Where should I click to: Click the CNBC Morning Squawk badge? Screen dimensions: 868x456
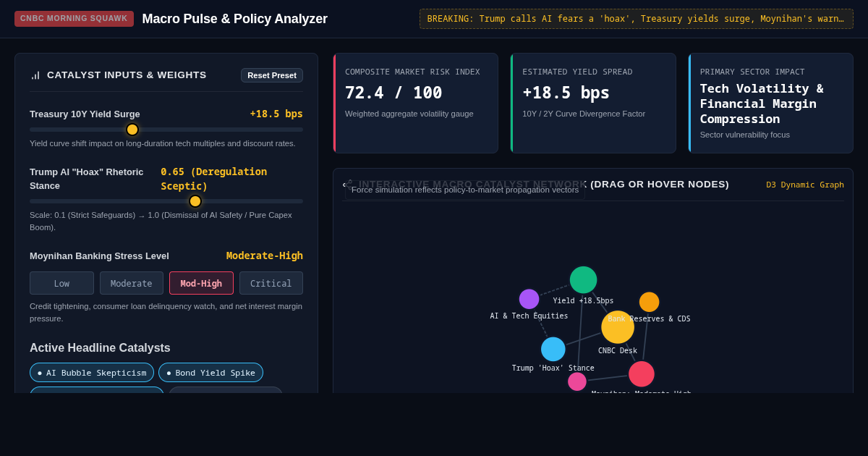74,19
